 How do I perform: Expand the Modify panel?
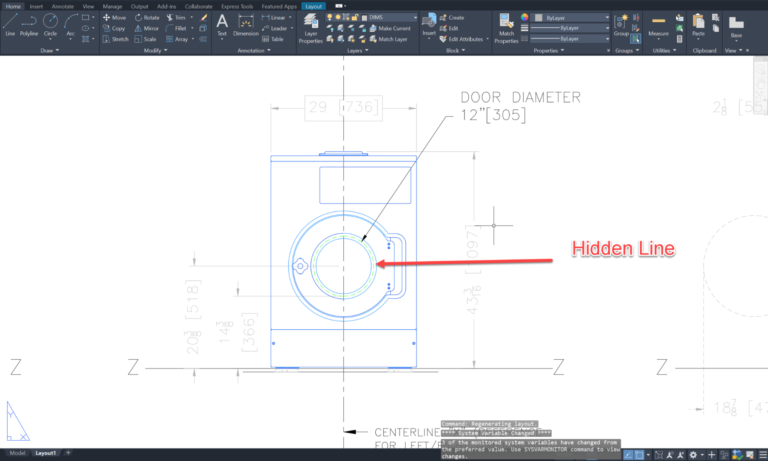pos(155,50)
